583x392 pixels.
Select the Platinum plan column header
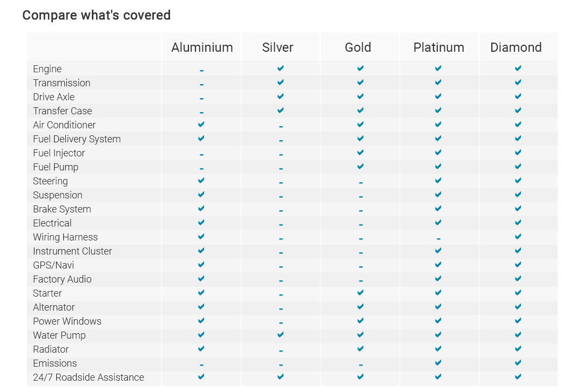coord(438,47)
